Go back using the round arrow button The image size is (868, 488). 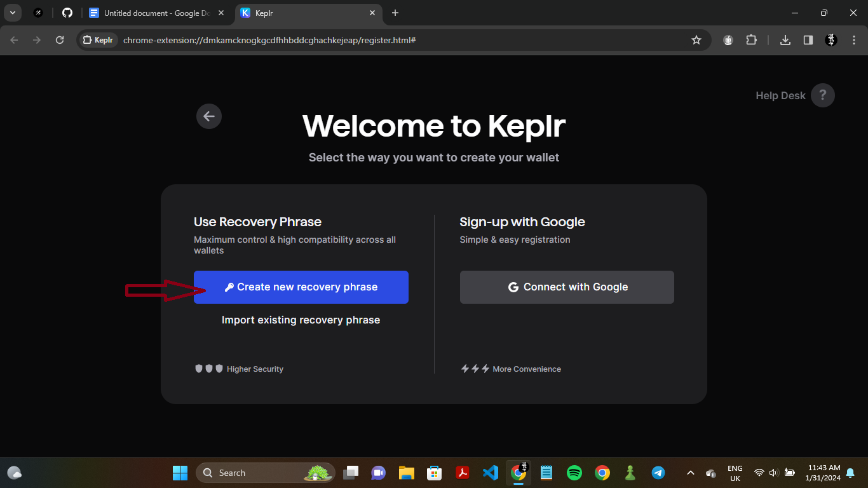[209, 116]
